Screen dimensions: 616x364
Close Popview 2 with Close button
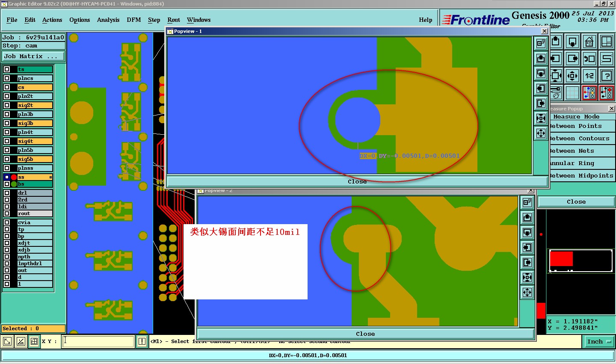tap(365, 334)
